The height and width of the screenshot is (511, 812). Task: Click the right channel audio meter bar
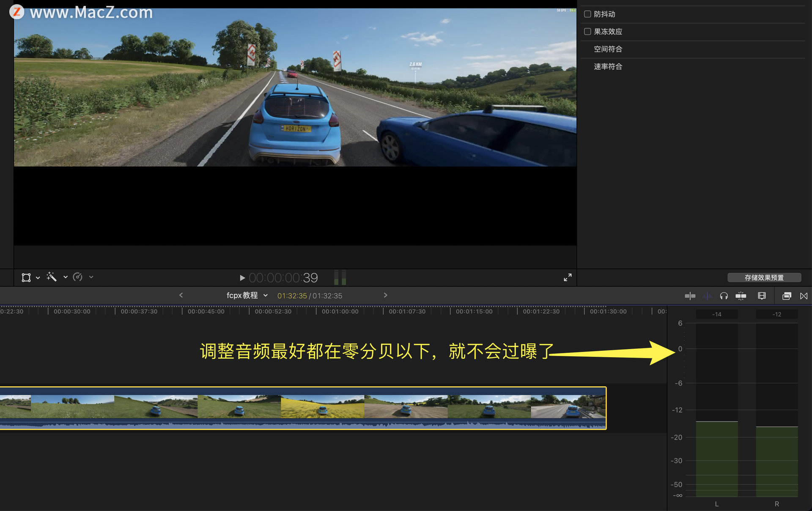point(777,410)
